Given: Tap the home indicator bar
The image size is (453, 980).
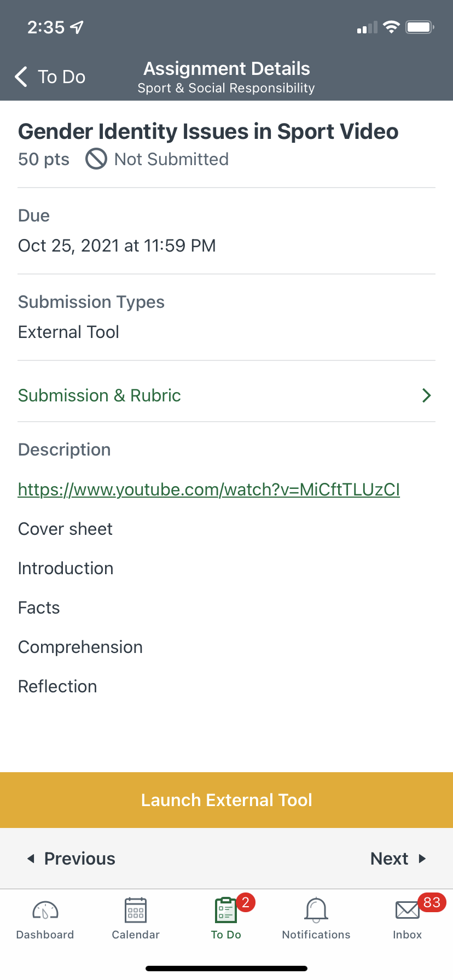Looking at the screenshot, I should (226, 969).
